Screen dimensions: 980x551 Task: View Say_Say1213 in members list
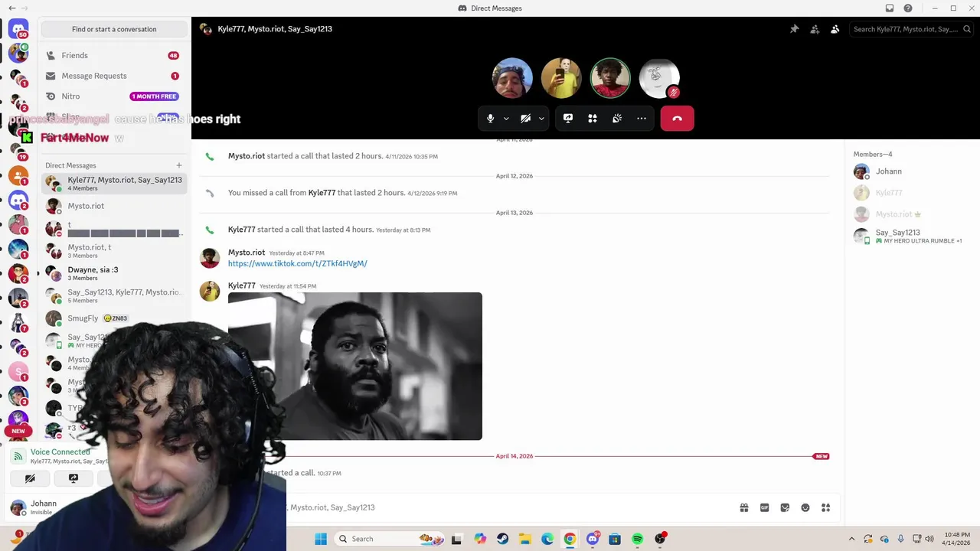911,236
